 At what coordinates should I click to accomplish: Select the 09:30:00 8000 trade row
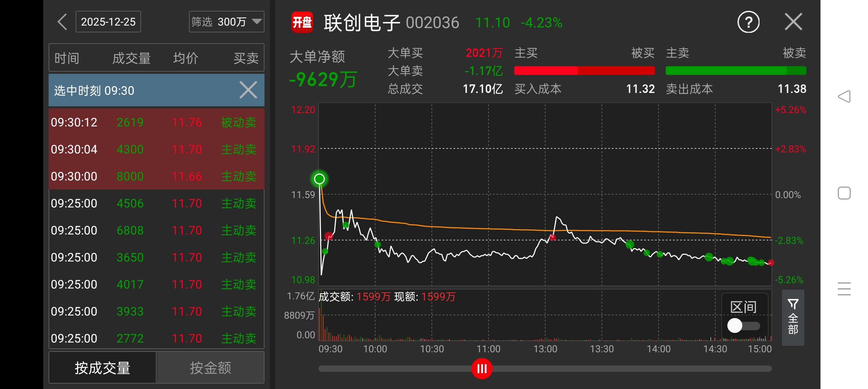(157, 176)
